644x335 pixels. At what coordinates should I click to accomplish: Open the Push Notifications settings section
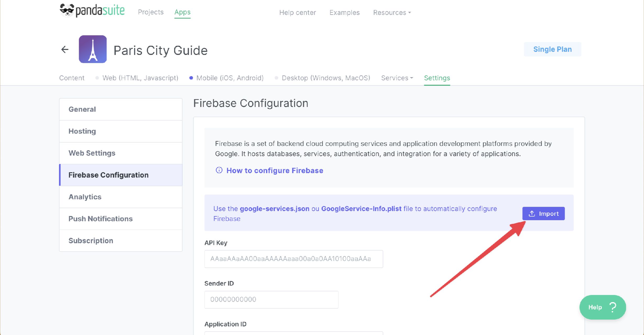pyautogui.click(x=100, y=219)
